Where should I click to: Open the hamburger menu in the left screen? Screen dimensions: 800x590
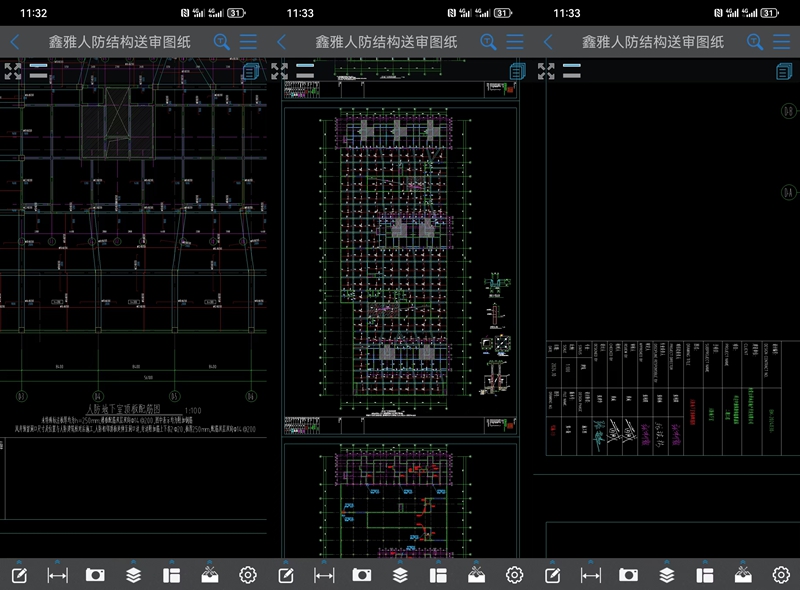[x=248, y=42]
